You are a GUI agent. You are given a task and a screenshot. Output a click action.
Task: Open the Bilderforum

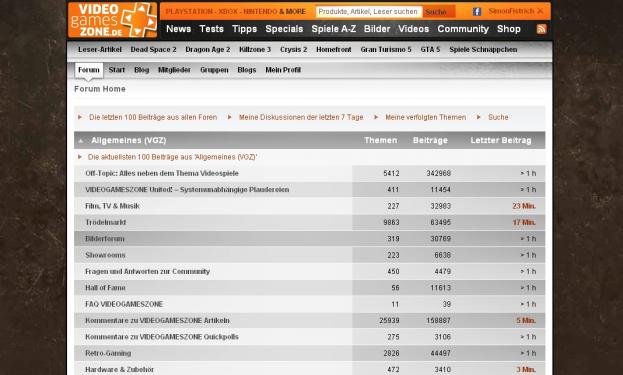(105, 239)
